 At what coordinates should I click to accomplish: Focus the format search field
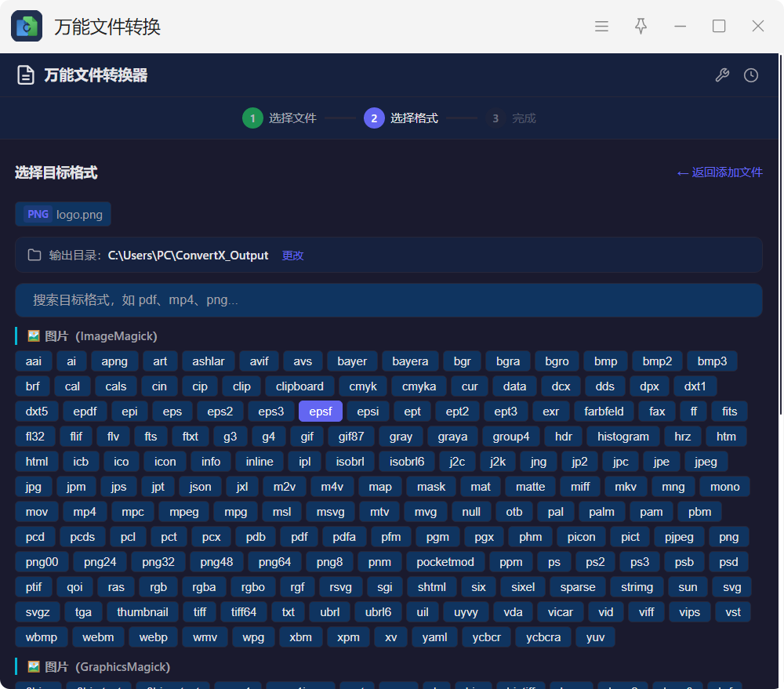[389, 300]
